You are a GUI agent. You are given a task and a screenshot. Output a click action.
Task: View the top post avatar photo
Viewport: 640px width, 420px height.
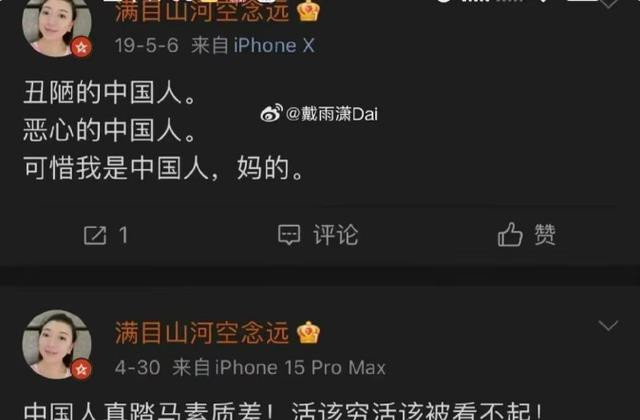[57, 25]
